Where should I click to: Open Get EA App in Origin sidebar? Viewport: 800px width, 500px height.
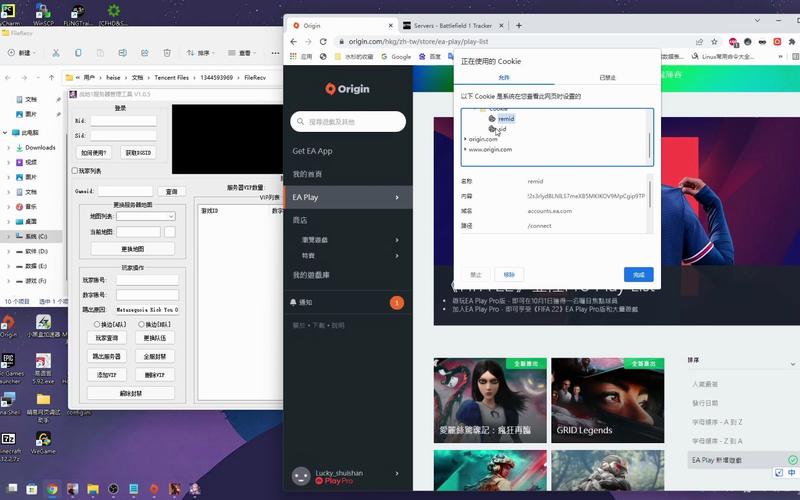(312, 151)
